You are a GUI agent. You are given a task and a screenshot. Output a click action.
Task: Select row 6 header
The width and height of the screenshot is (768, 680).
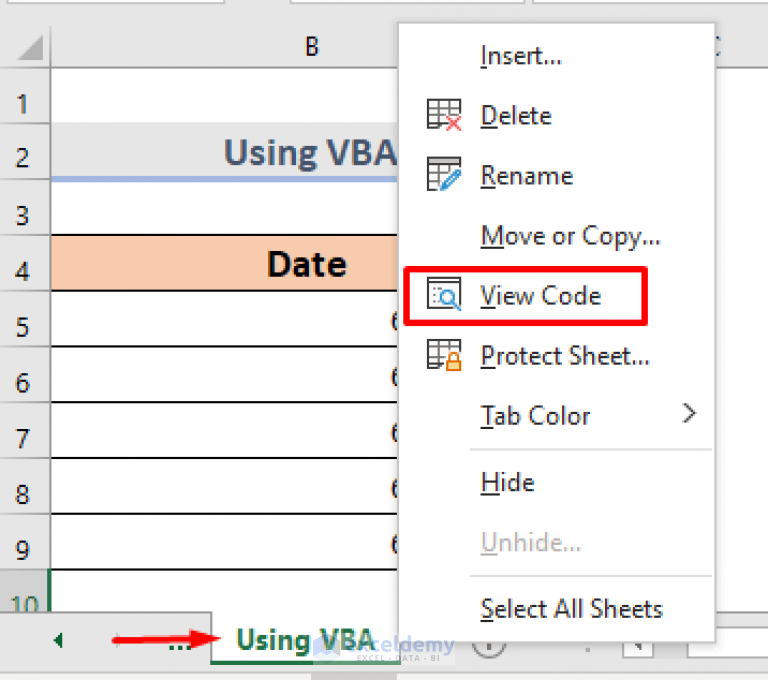coord(24,375)
